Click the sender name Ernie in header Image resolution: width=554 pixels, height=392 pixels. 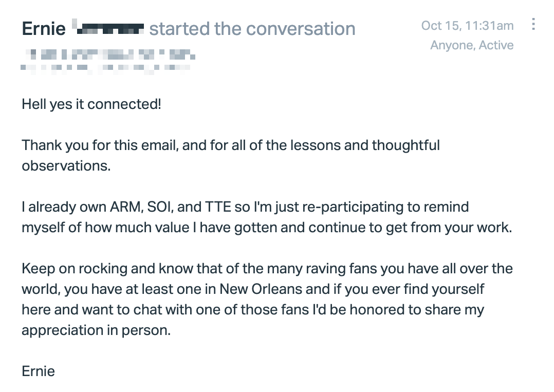(44, 29)
